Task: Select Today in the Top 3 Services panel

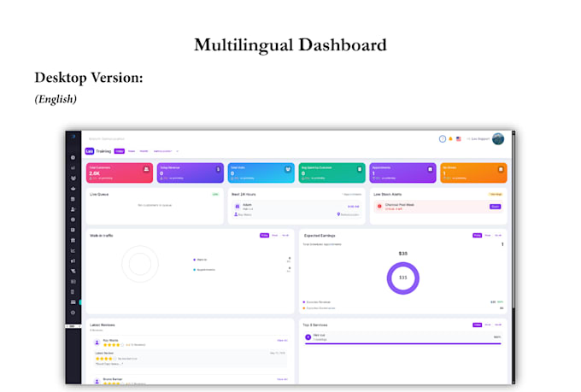Action: 478,325
